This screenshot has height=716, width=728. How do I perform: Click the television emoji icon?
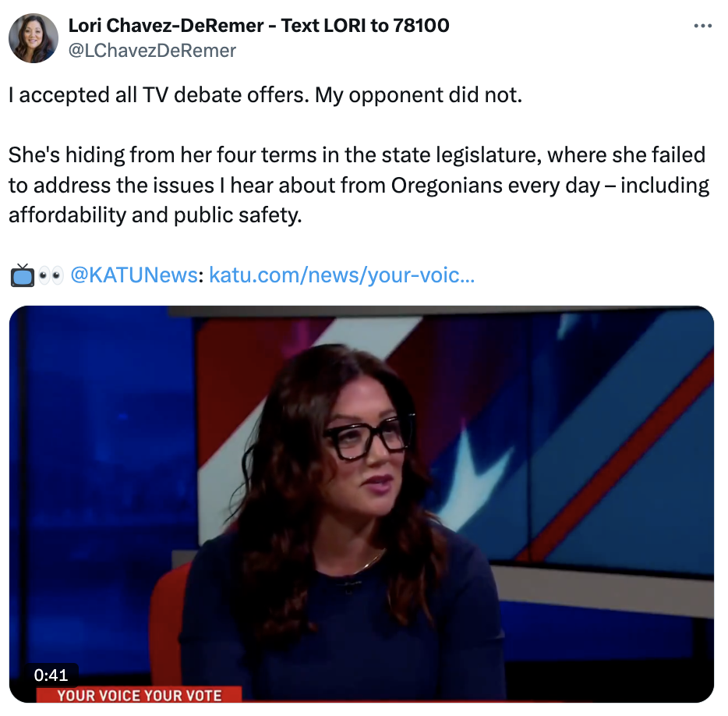pyautogui.click(x=23, y=275)
